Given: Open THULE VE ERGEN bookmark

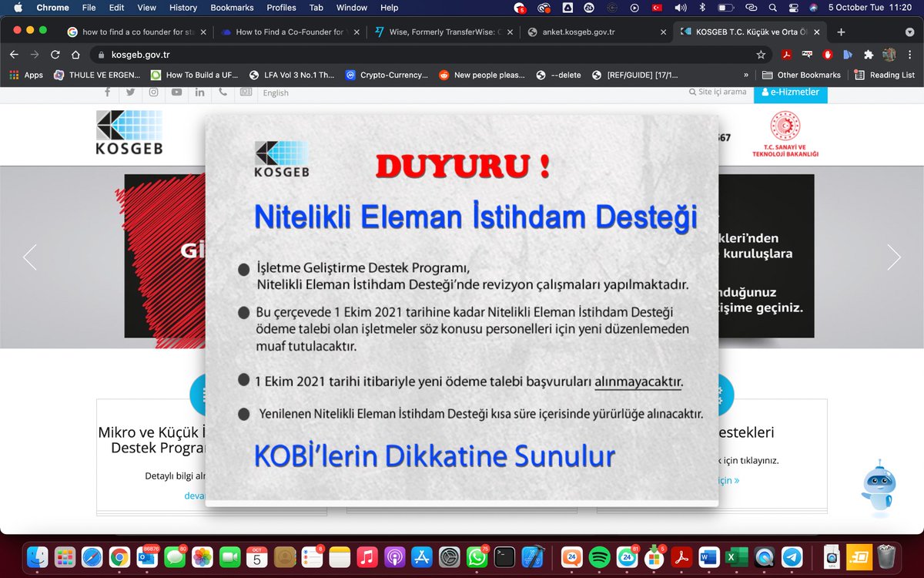Looking at the screenshot, I should (98, 75).
